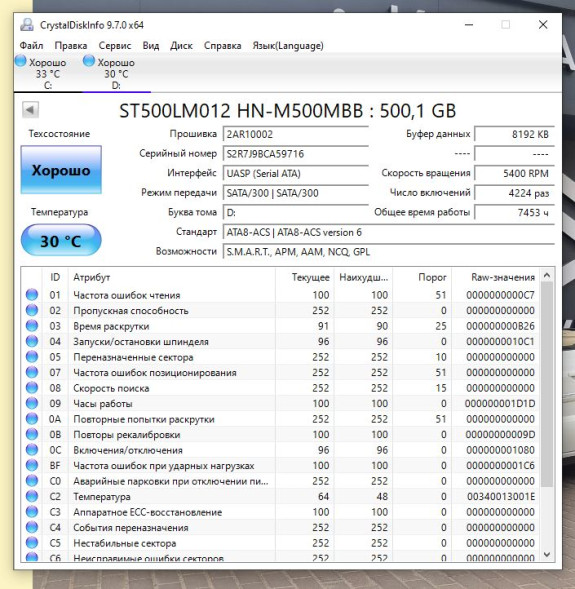Click the status dot for Включения/отключения row
Viewport: 575px width, 589px height.
click(32, 450)
